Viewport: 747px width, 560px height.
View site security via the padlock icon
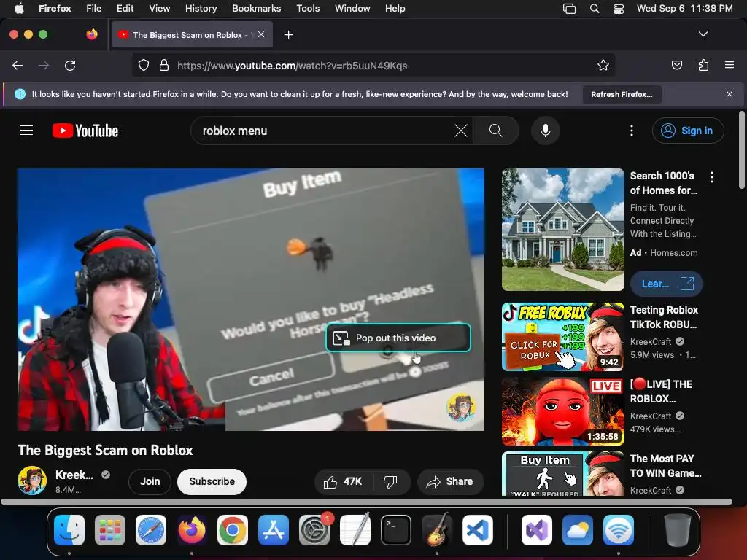click(164, 65)
